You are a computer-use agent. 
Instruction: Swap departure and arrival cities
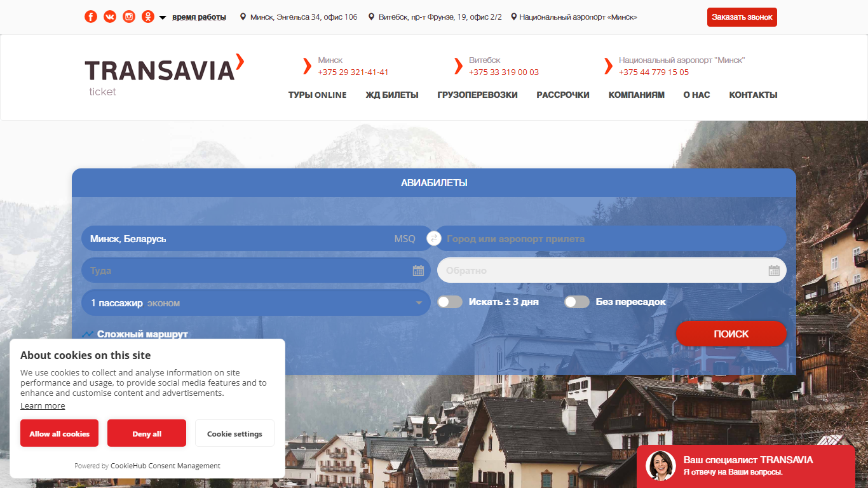tap(434, 238)
